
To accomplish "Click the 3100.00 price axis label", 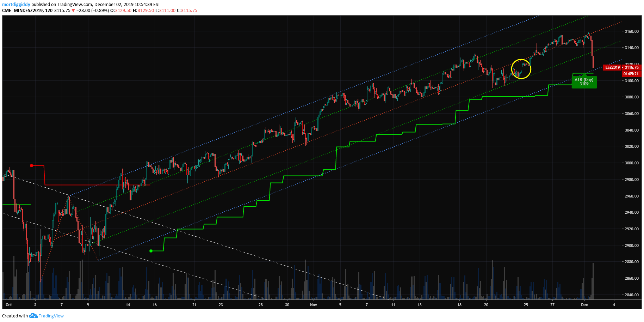I will pyautogui.click(x=632, y=81).
